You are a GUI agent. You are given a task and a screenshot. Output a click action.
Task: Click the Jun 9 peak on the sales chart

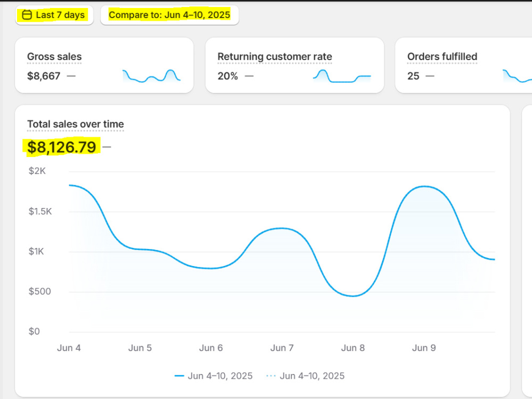pos(424,186)
